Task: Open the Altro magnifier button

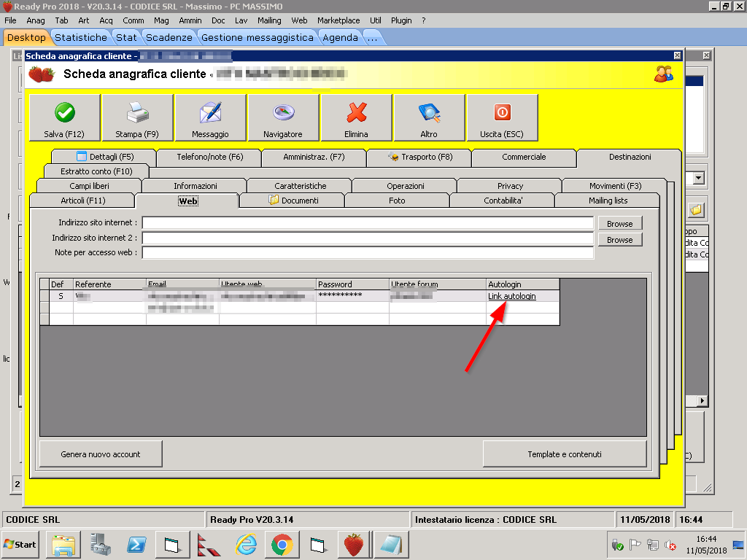Action: (x=429, y=117)
